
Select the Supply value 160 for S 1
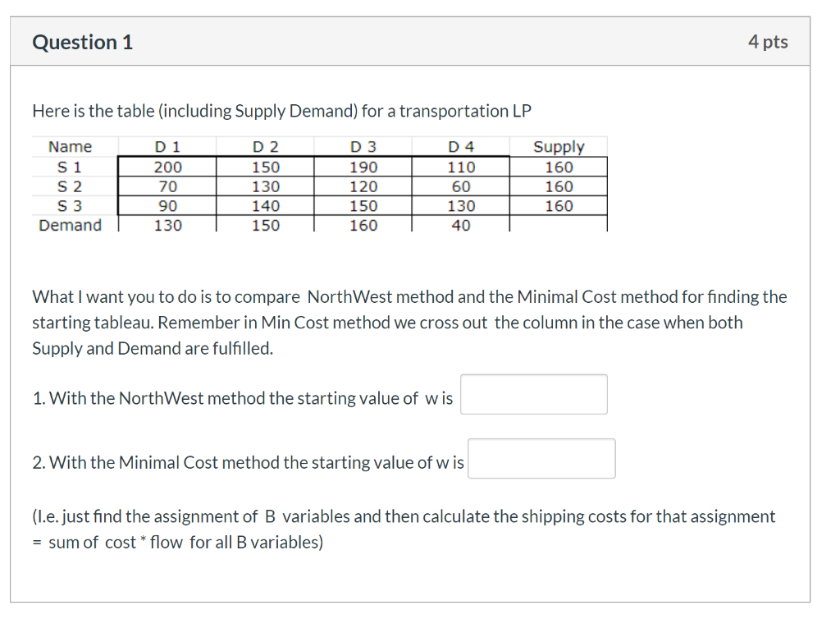pyautogui.click(x=559, y=167)
